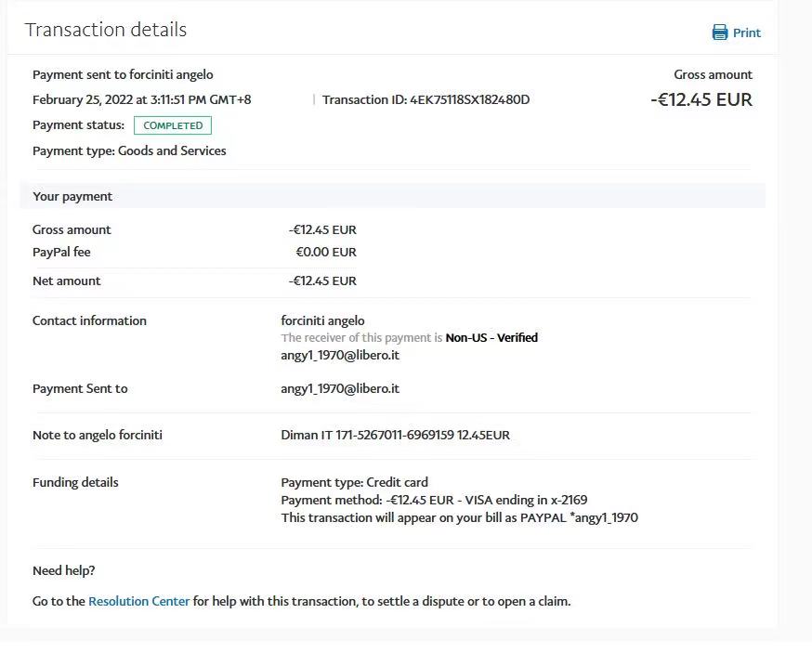Select the Net amount value
This screenshot has height=653, width=812.
(x=322, y=281)
